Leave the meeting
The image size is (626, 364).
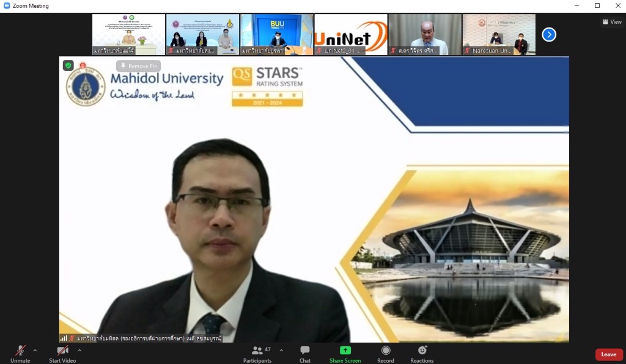(609, 354)
